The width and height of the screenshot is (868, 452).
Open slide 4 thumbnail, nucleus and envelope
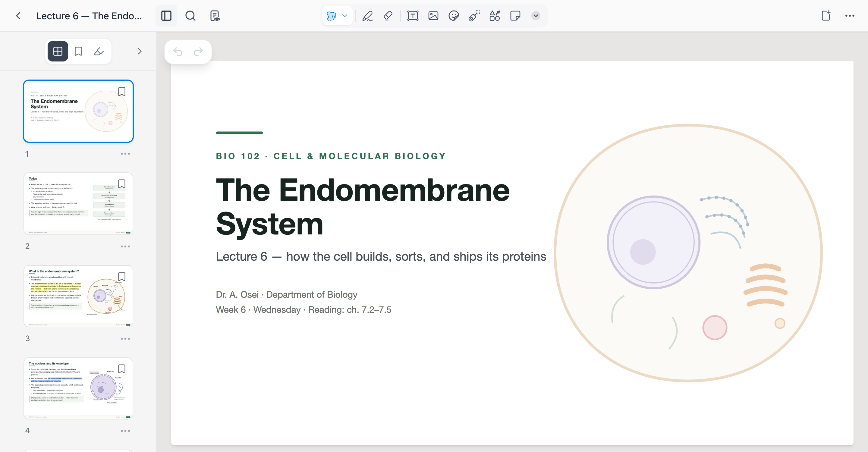[78, 388]
